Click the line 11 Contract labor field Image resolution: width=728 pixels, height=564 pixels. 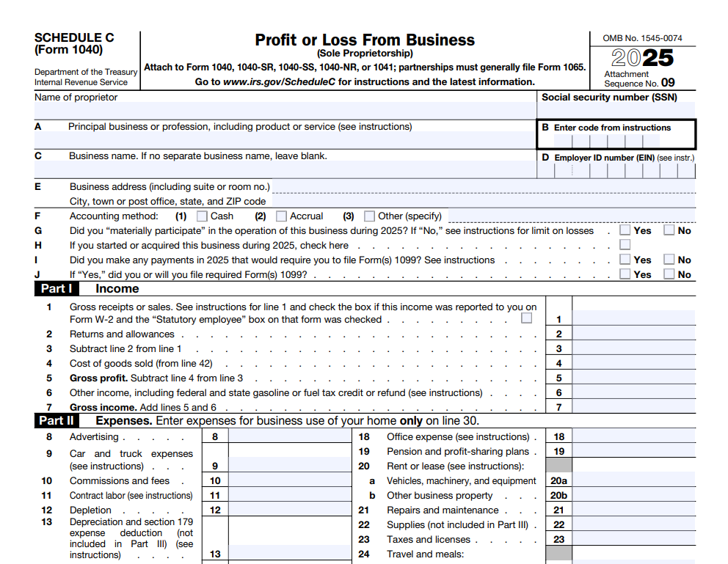[290, 495]
